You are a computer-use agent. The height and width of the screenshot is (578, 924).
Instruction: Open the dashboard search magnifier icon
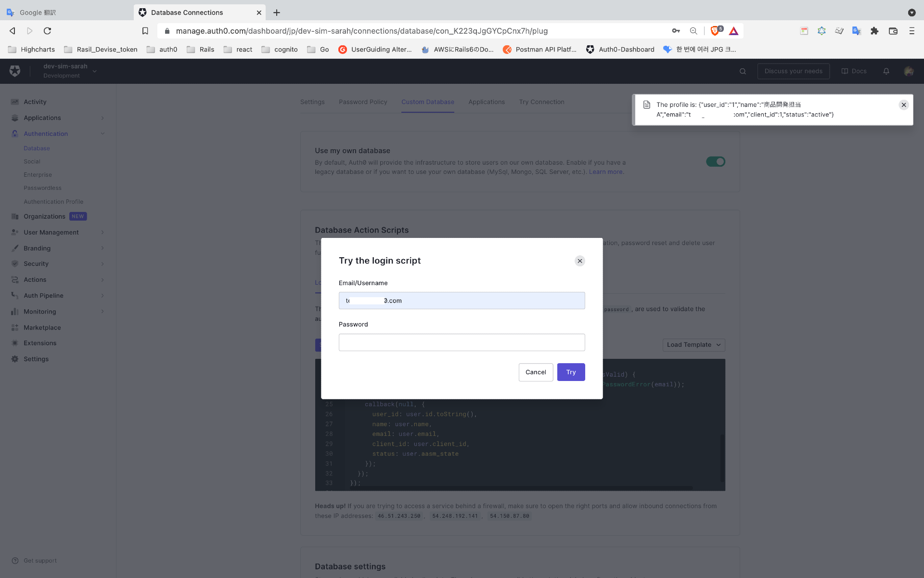(743, 71)
